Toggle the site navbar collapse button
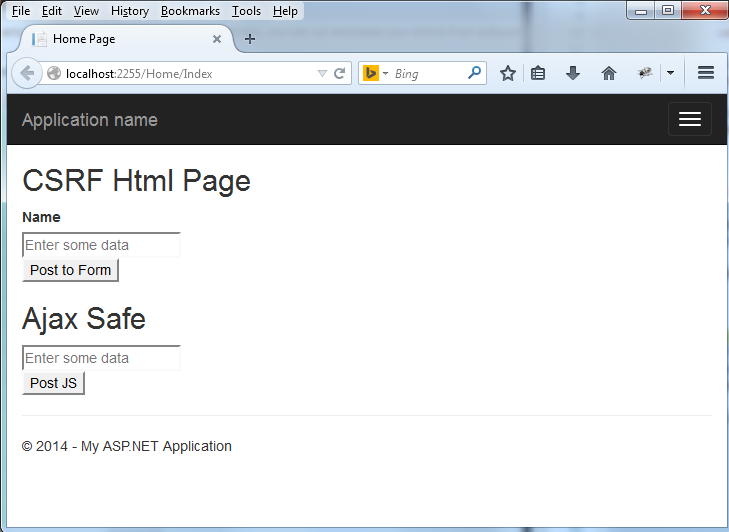Screen dimensions: 729x532 point(689,120)
